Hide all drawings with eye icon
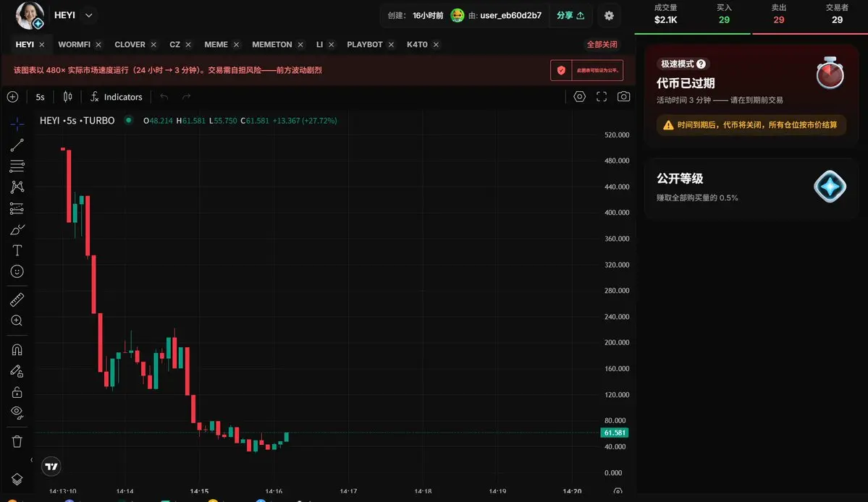 tap(17, 412)
